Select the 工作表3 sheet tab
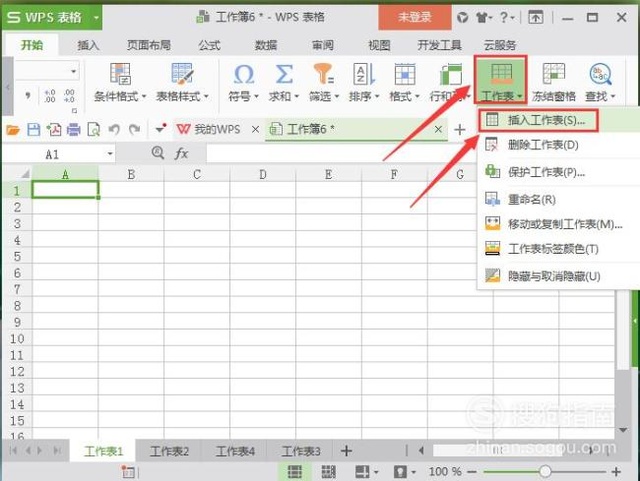The height and width of the screenshot is (481, 640). click(301, 451)
